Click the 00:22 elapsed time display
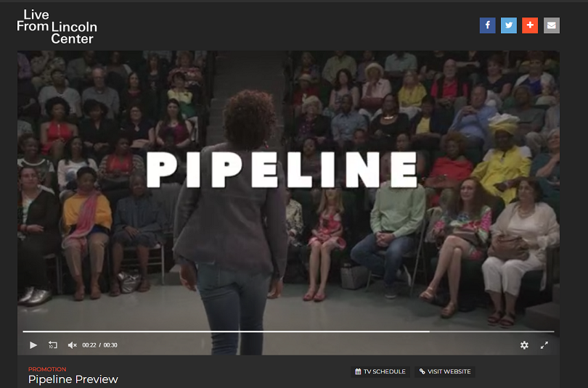 pos(89,345)
